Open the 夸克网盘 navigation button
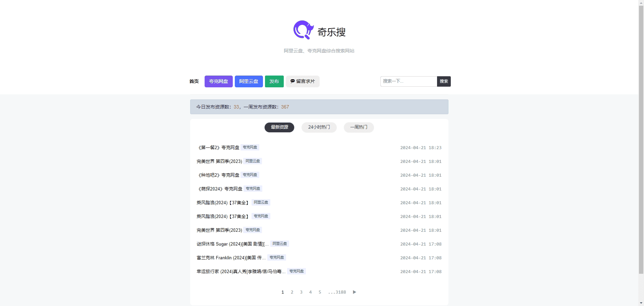 [x=219, y=81]
